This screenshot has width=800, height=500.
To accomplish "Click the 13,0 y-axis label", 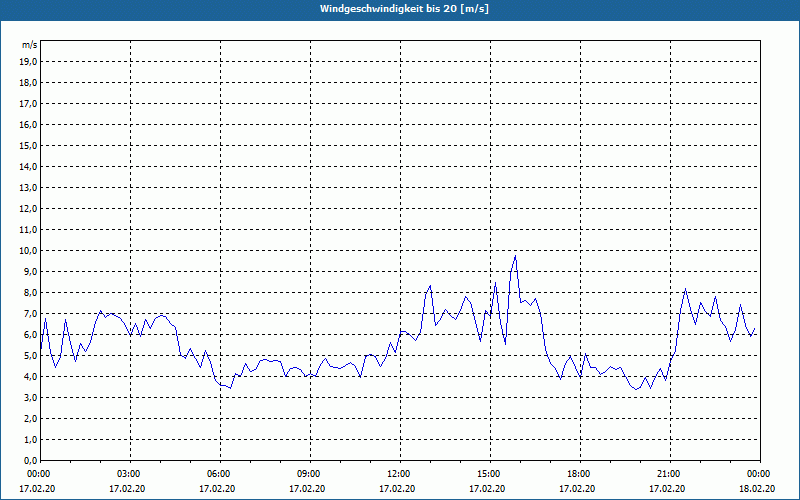I will (29, 187).
